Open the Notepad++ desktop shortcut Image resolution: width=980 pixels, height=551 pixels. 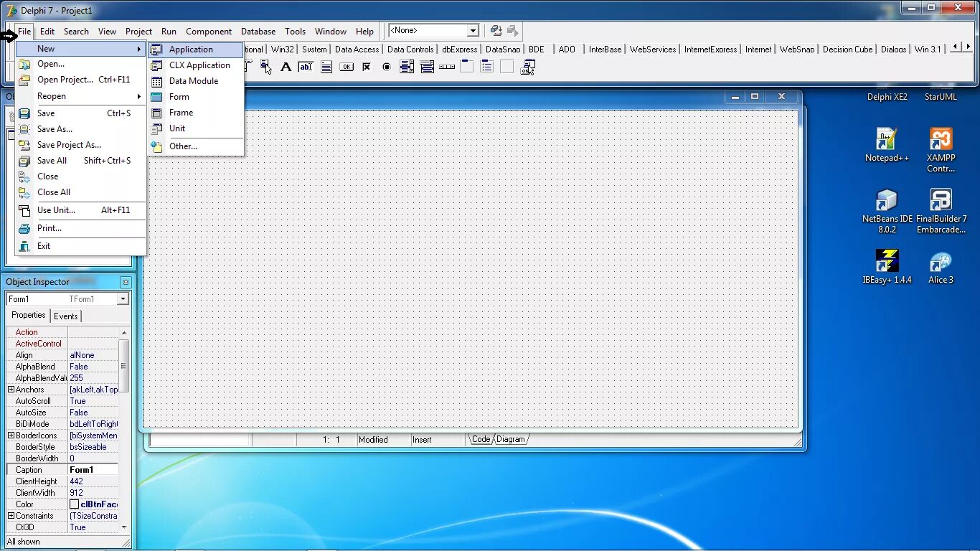point(887,146)
